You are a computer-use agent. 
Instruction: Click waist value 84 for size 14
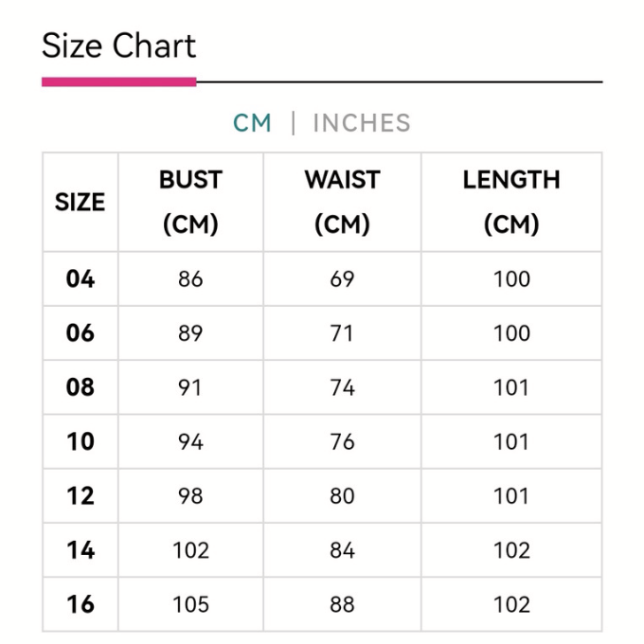[x=342, y=550]
